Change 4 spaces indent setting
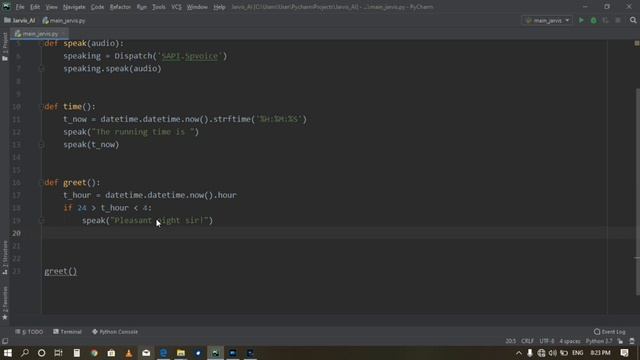This screenshot has width=640, height=360. (570, 341)
